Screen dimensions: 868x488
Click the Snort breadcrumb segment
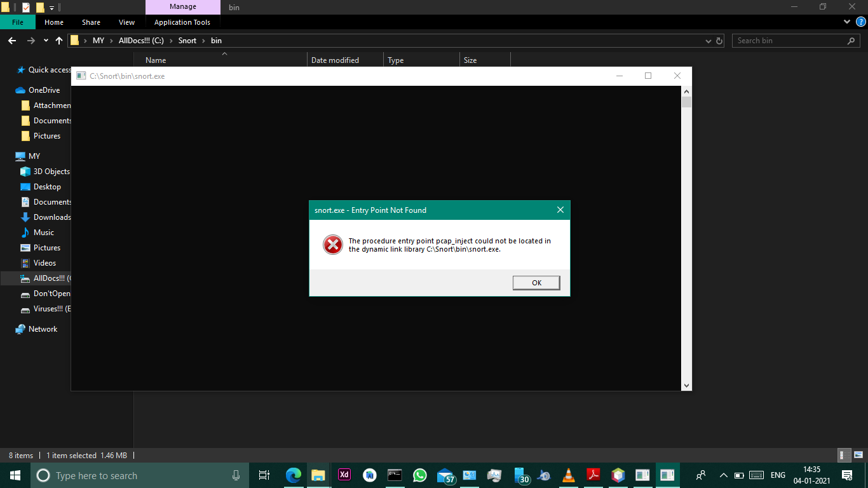tap(187, 41)
